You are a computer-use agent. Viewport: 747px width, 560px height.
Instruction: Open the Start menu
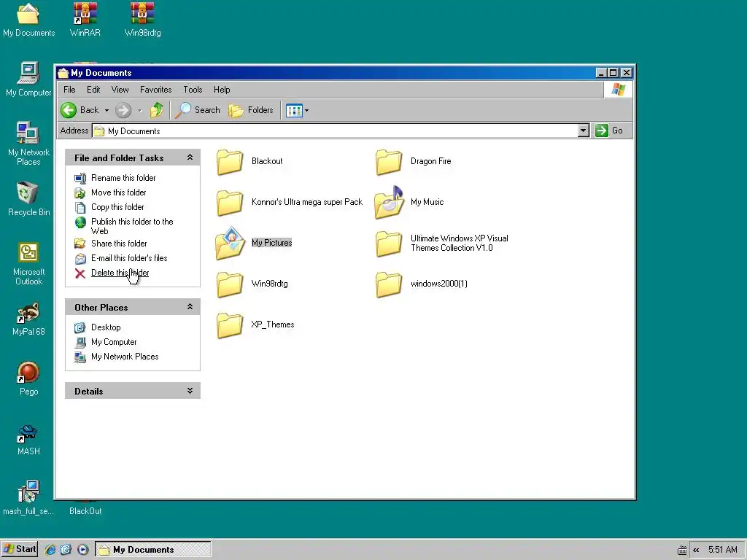point(20,550)
